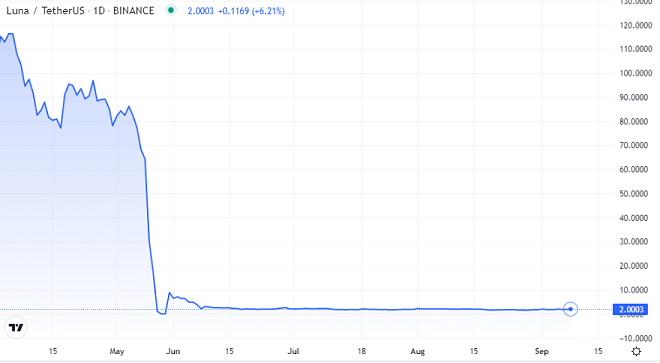Click the Jun label on time axis

(173, 351)
